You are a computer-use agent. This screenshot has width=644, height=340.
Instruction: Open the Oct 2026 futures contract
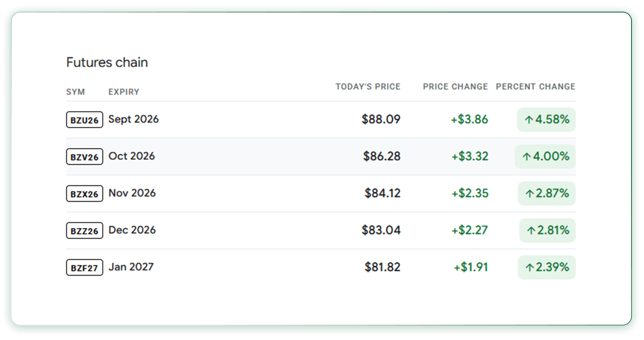pyautogui.click(x=321, y=157)
